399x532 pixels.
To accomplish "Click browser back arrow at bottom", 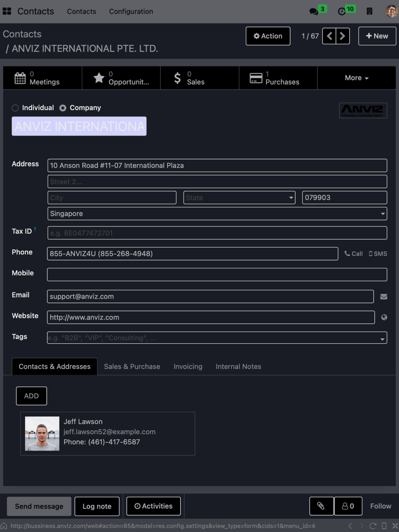I will 350,526.
